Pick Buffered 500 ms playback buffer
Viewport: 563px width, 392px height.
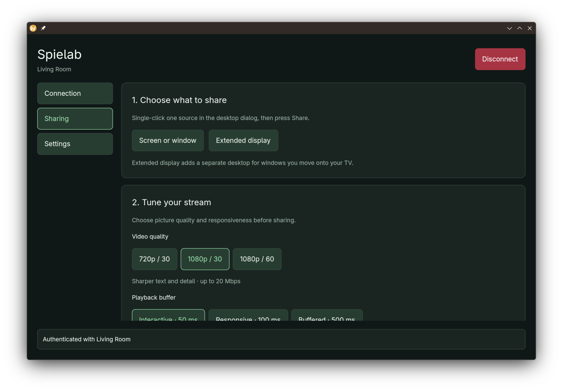point(327,315)
